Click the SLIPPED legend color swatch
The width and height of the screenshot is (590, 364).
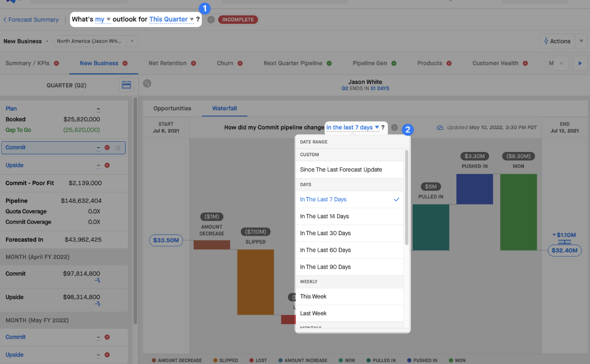215,361
